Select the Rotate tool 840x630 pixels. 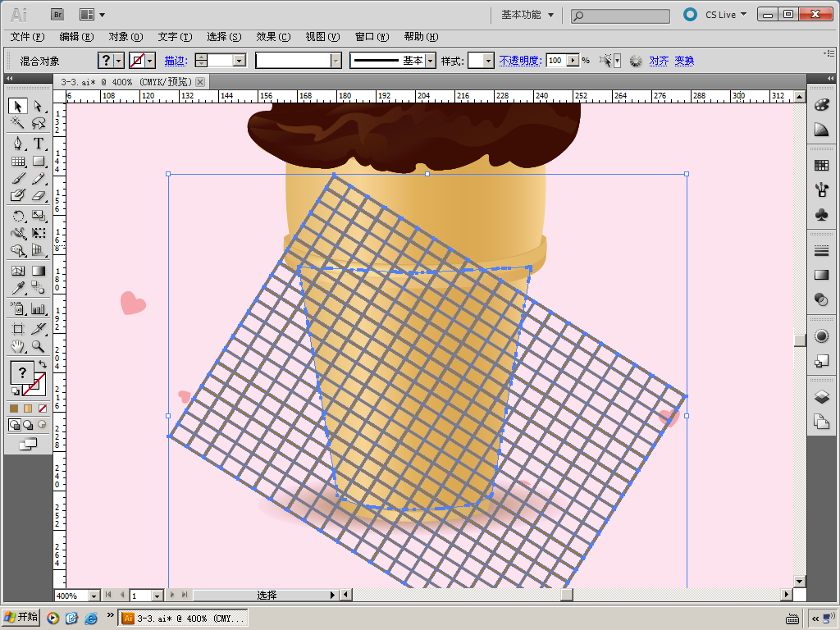click(x=18, y=216)
